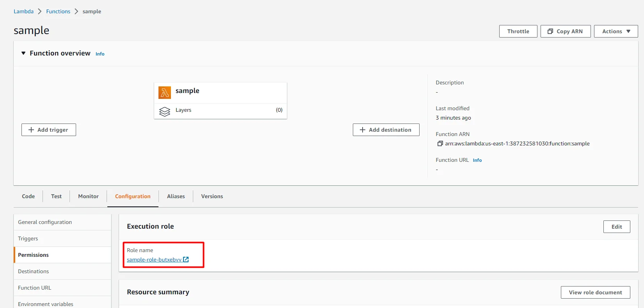Switch to the Code tab

(x=28, y=196)
